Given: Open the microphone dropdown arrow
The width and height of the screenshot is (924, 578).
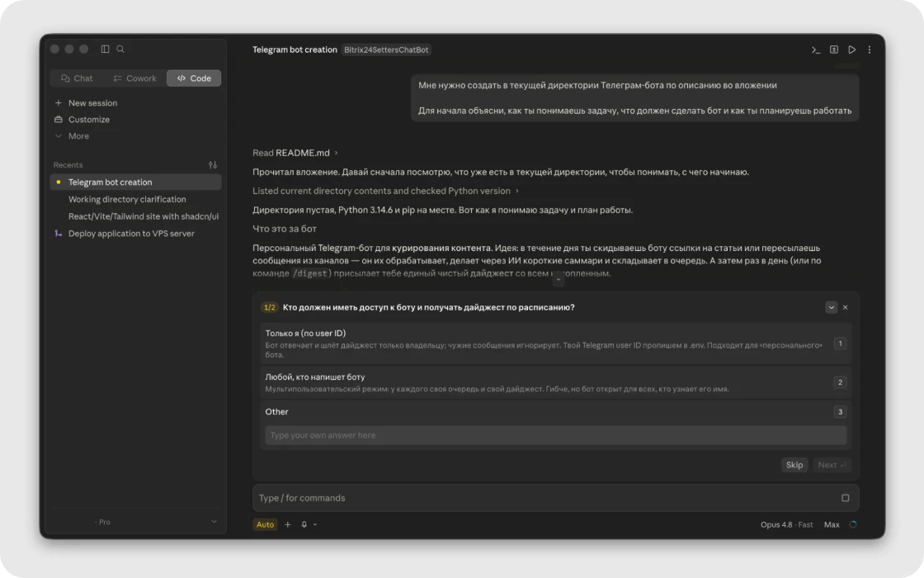Looking at the screenshot, I should [314, 524].
